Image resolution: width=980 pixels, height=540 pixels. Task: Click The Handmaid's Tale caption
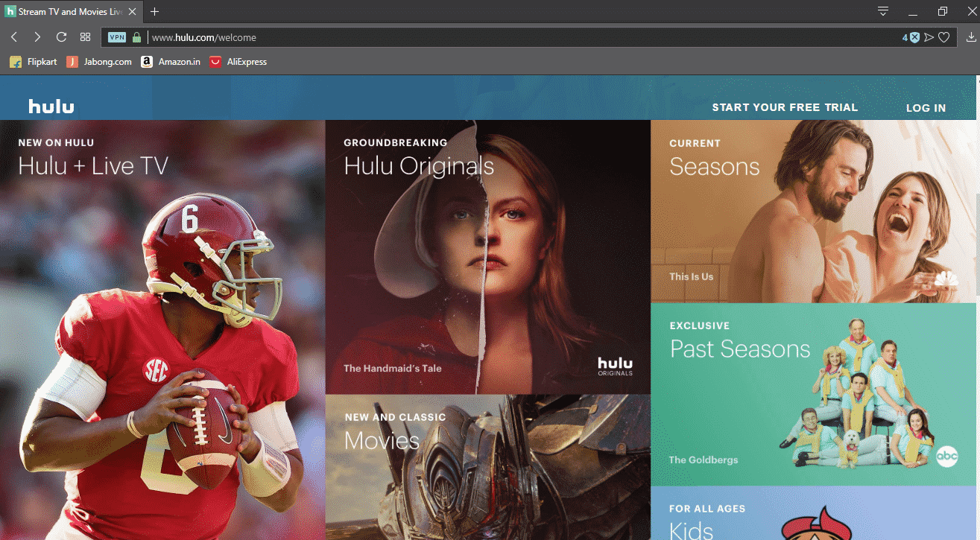[393, 368]
